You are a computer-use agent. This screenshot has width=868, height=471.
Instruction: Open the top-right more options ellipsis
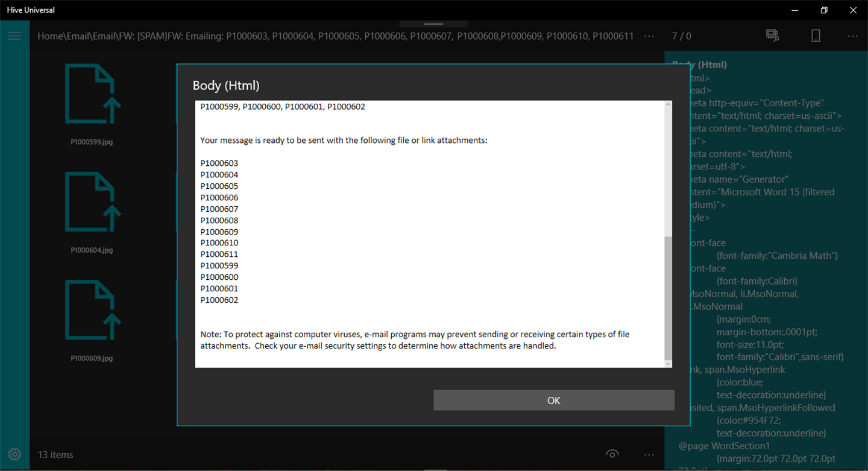(852, 36)
